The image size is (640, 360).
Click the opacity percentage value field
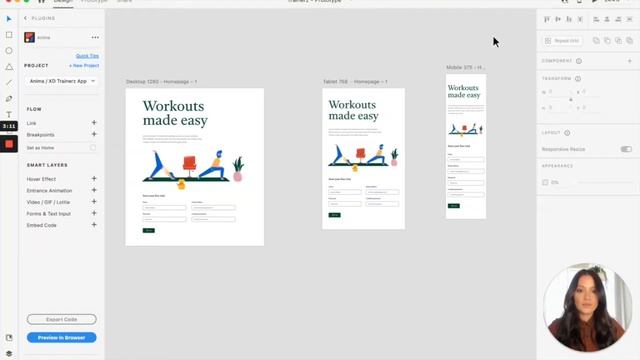point(555,182)
